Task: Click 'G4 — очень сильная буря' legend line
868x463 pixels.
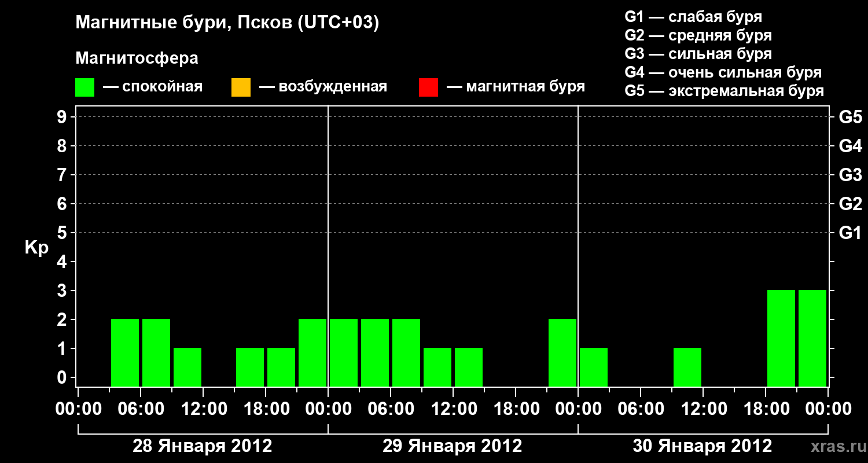Action: (x=723, y=72)
